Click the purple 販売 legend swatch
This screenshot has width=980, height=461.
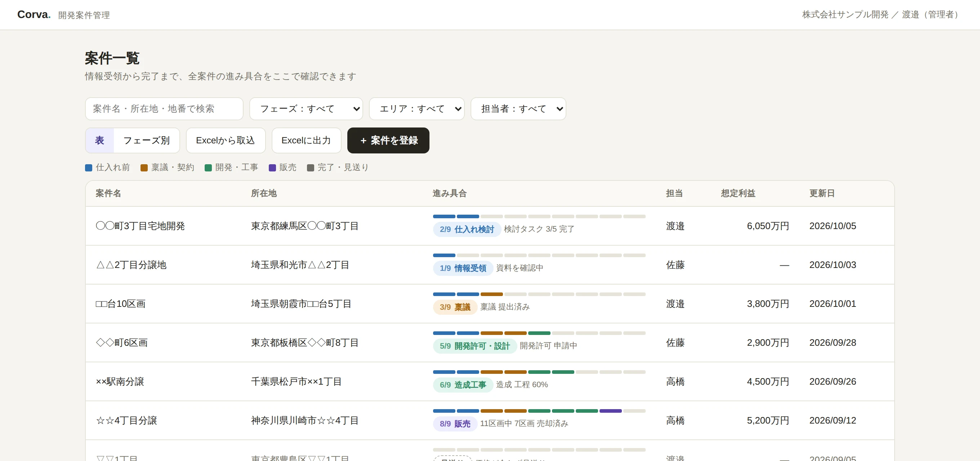pyautogui.click(x=272, y=168)
